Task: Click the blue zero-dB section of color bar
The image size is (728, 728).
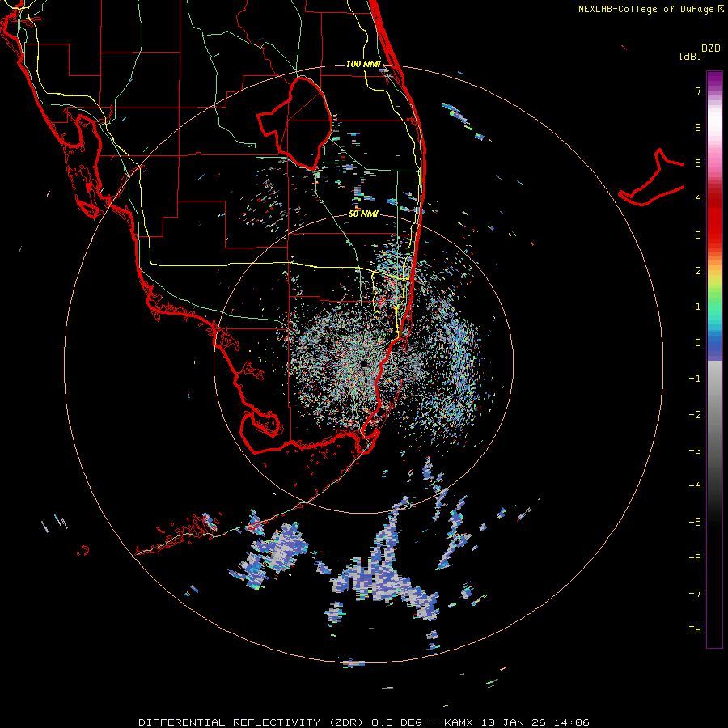Action: [714, 346]
